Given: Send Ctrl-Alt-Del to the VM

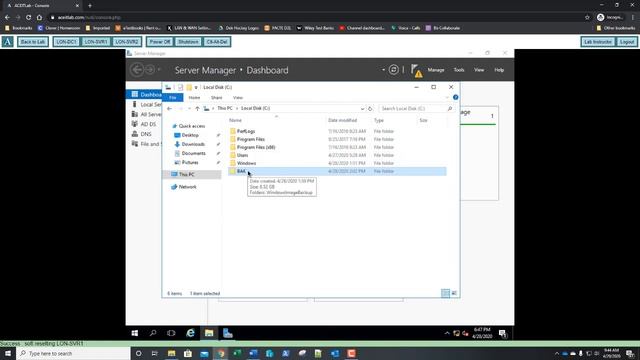Looking at the screenshot, I should point(217,42).
